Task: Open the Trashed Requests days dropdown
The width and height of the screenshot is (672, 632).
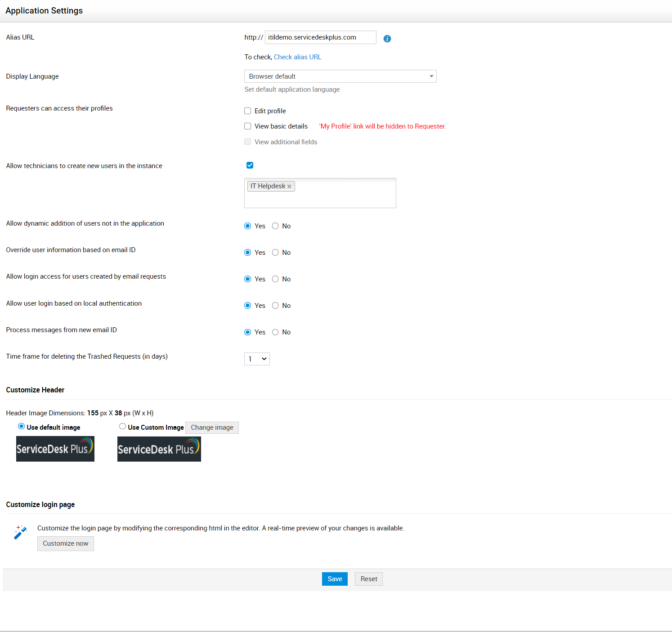Action: pos(257,359)
